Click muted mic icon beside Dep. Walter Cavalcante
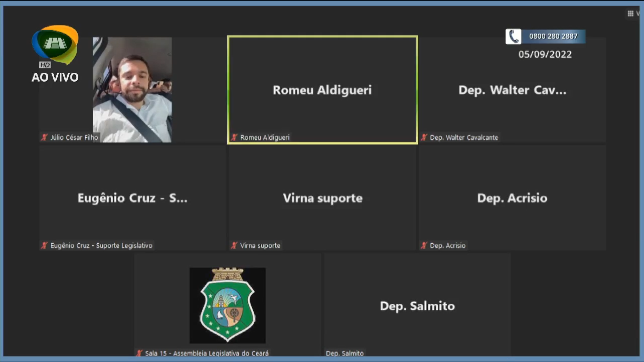 pyautogui.click(x=424, y=137)
